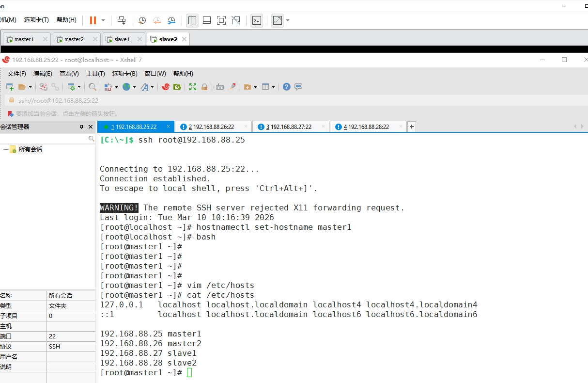This screenshot has width=588, height=383.
Task: Click the green fullscreen arrows icon
Action: (x=193, y=87)
